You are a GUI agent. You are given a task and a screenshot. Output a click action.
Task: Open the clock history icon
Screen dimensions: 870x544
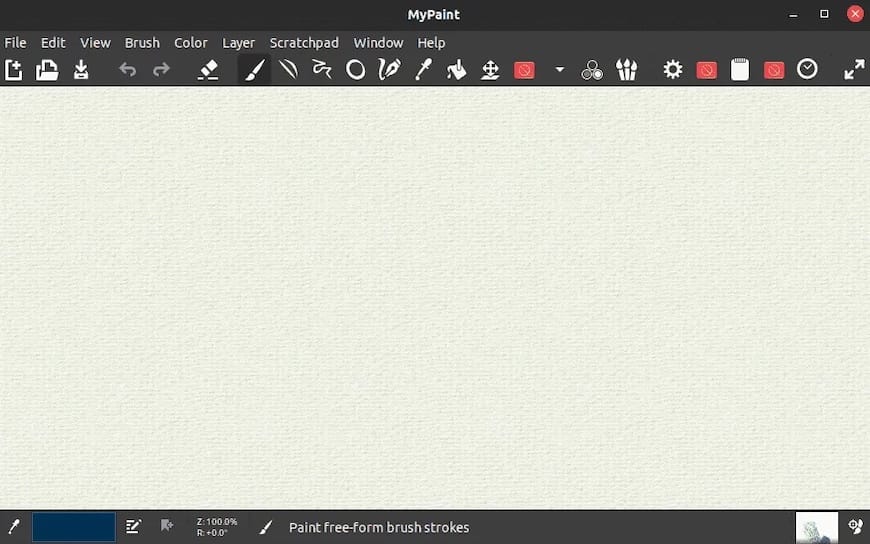click(x=807, y=69)
